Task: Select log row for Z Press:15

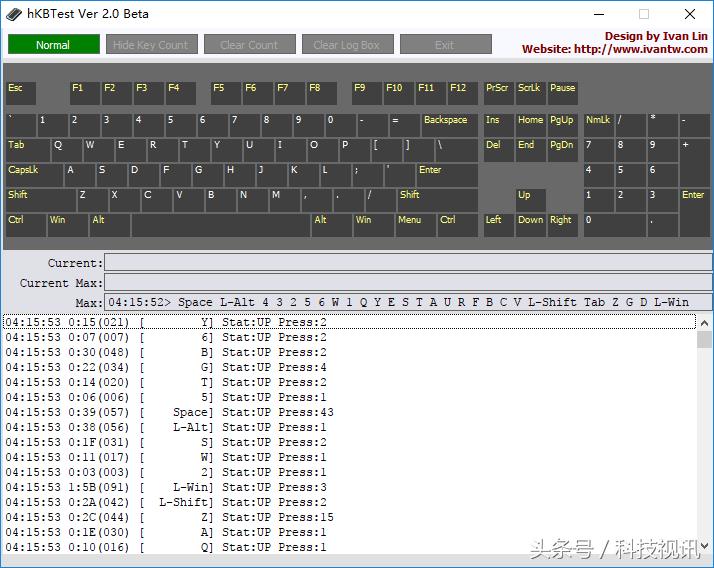Action: 349,517
